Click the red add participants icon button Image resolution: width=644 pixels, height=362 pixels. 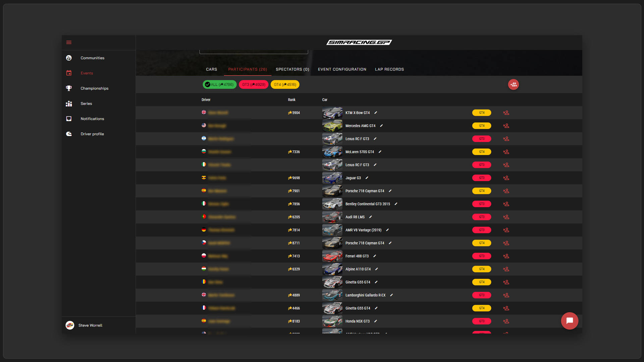[513, 84]
